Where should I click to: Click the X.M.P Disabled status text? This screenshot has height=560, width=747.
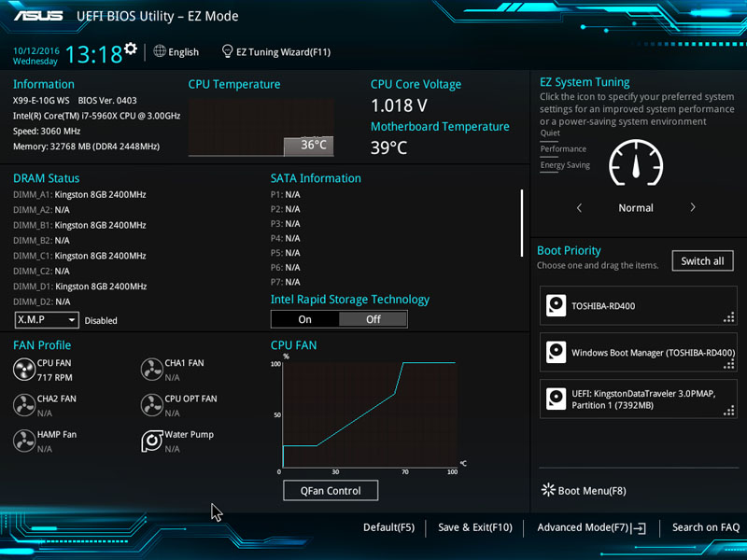click(101, 320)
